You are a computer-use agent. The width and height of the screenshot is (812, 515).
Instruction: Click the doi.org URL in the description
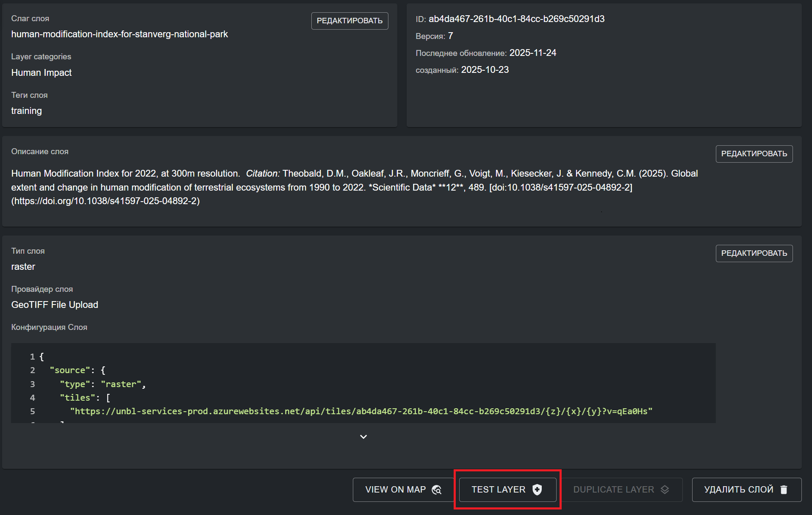105,201
